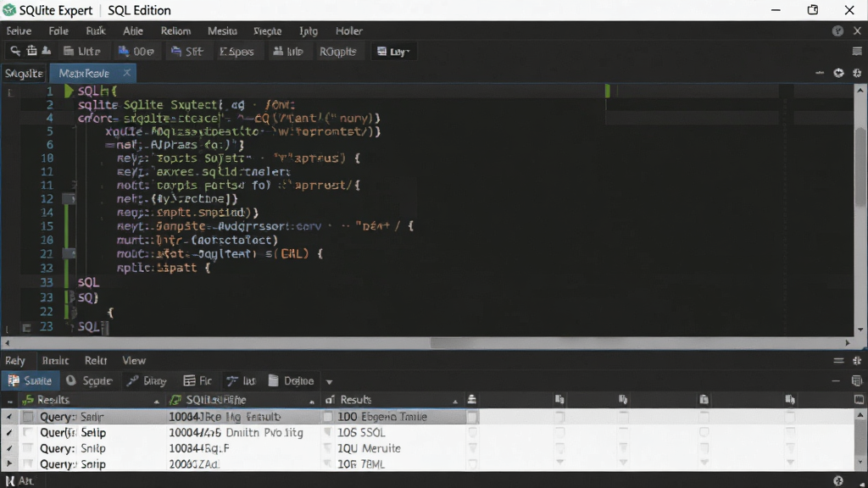Image resolution: width=868 pixels, height=488 pixels.
Task: Close the panel with the menu bar X
Action: point(858,31)
